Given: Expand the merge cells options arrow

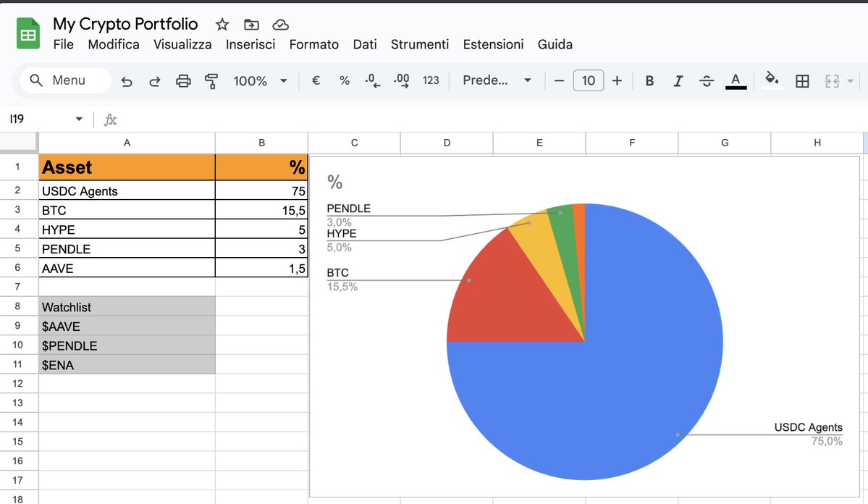Looking at the screenshot, I should [851, 81].
